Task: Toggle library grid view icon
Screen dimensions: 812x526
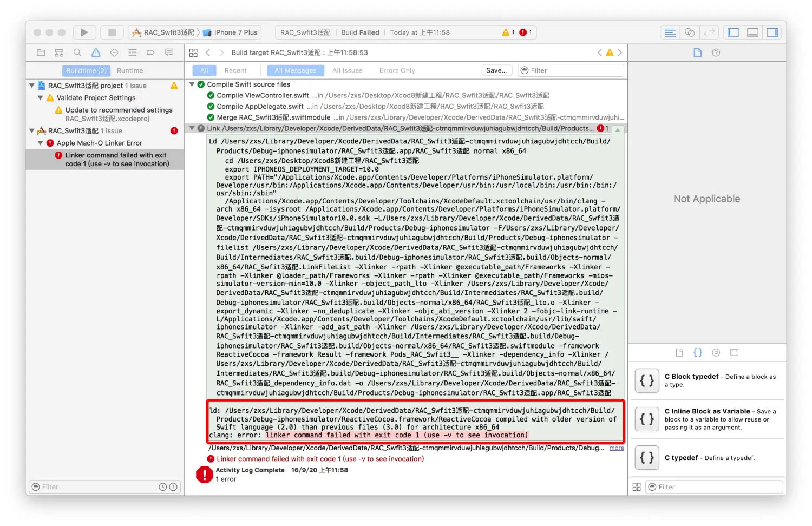Action: click(637, 487)
